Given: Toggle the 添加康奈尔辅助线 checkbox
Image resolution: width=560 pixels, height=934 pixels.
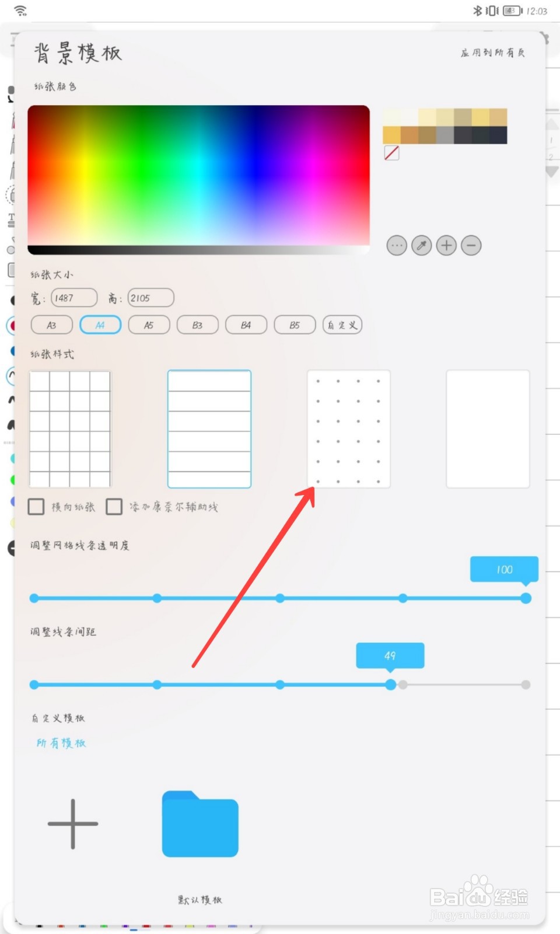Looking at the screenshot, I should [x=114, y=506].
